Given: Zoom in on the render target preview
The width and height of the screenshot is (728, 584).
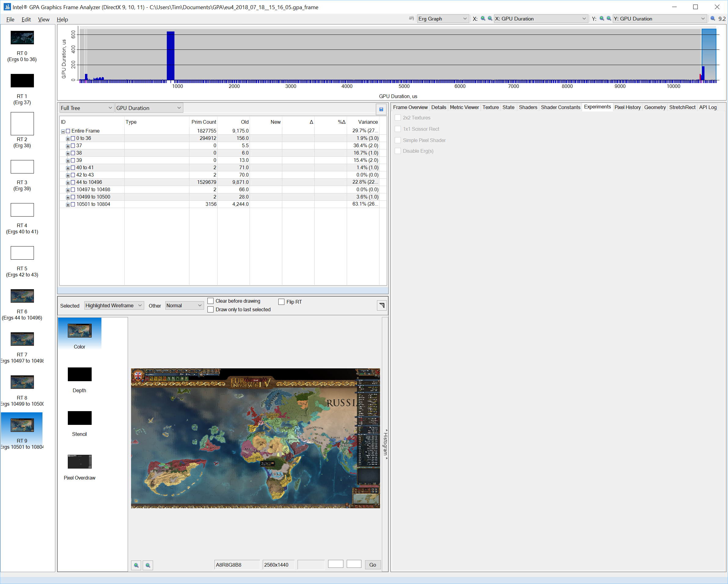Looking at the screenshot, I should [x=136, y=565].
